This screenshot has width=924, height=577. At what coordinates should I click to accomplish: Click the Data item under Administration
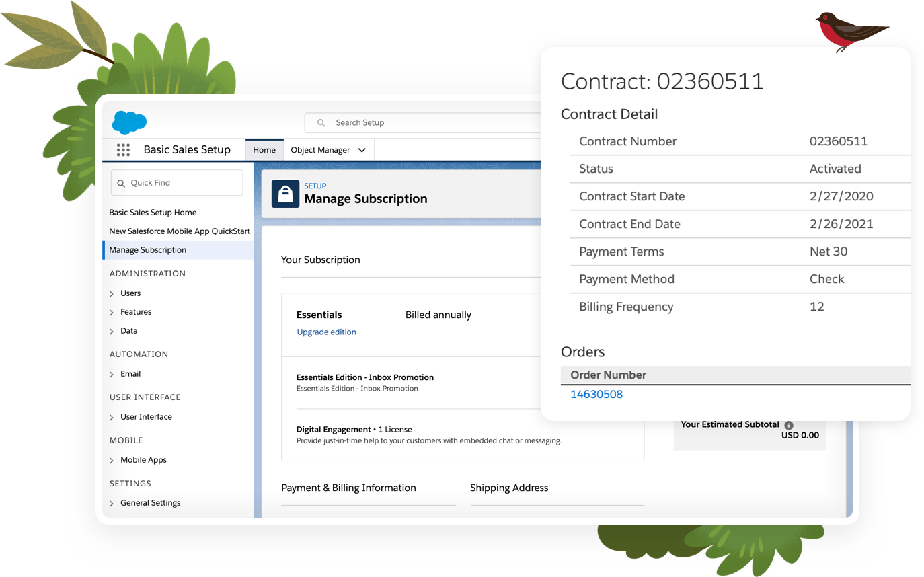(x=129, y=331)
